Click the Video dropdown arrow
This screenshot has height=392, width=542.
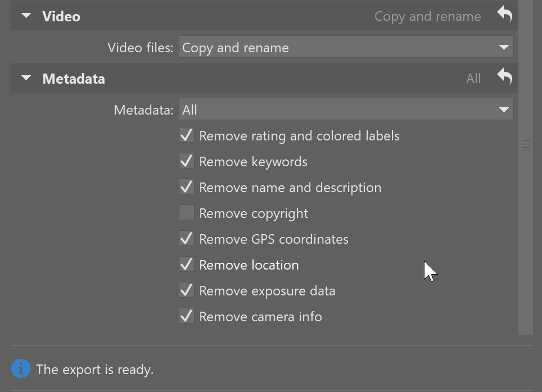[504, 47]
